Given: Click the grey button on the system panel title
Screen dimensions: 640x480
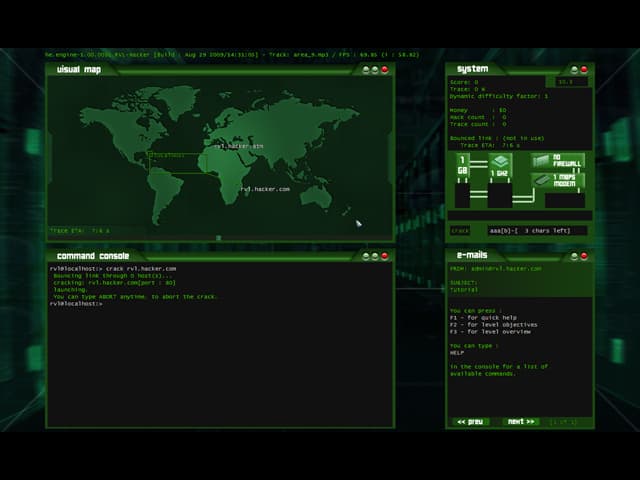Looking at the screenshot, I should [x=574, y=70].
